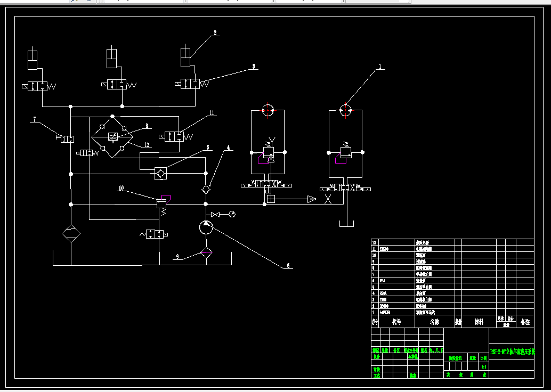Select the 序号 header in the parts list
The width and height of the screenshot is (551, 392).
click(x=375, y=321)
